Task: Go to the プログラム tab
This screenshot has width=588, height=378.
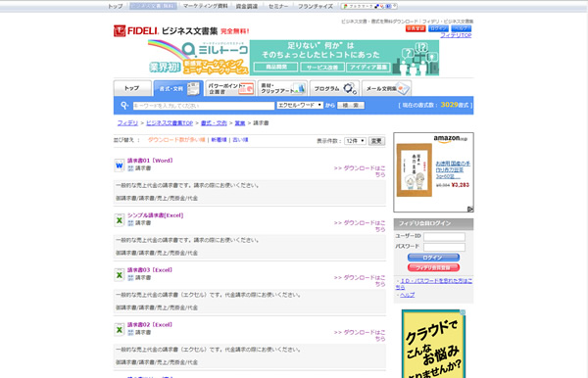Action: point(334,88)
